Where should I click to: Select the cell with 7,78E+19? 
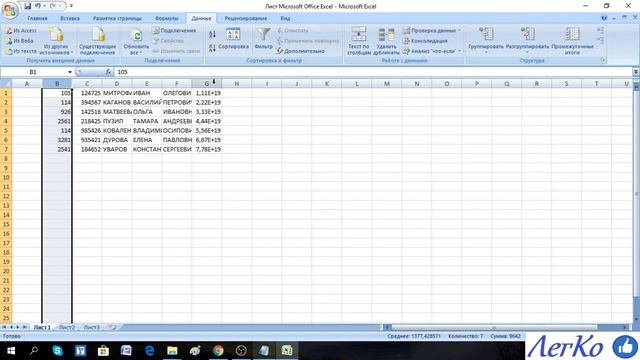click(x=207, y=149)
